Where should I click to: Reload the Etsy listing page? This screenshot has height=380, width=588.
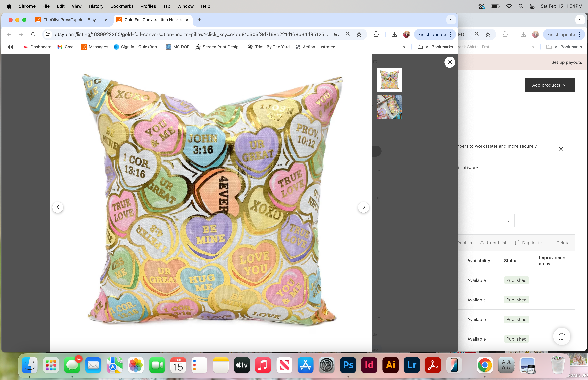[33, 34]
